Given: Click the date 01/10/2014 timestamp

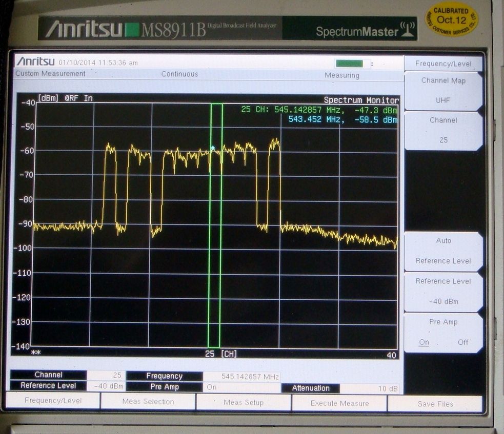Looking at the screenshot, I should [x=98, y=63].
